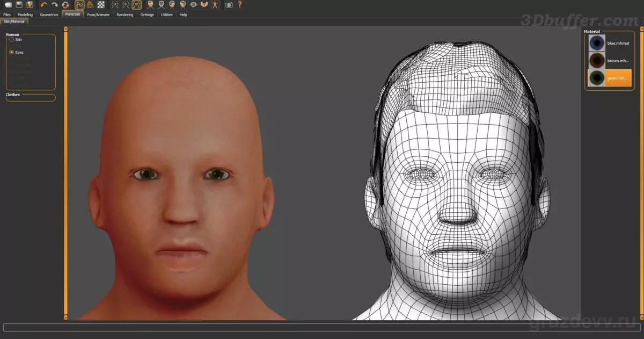Toggle the Wireframe view icon
The width and height of the screenshot is (644, 339).
coord(90,4)
